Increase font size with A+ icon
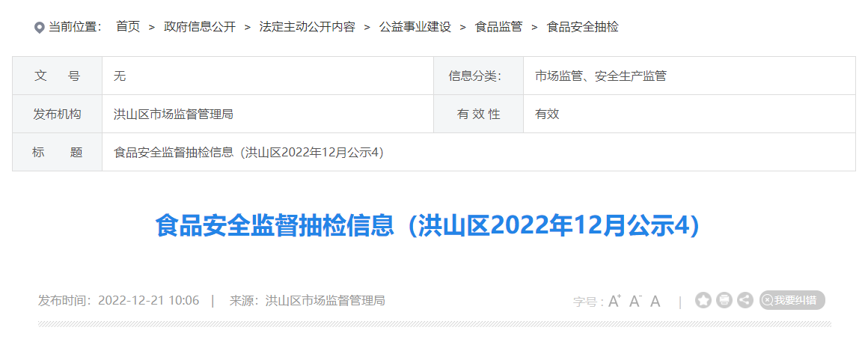The width and height of the screenshot is (868, 345). tap(614, 301)
